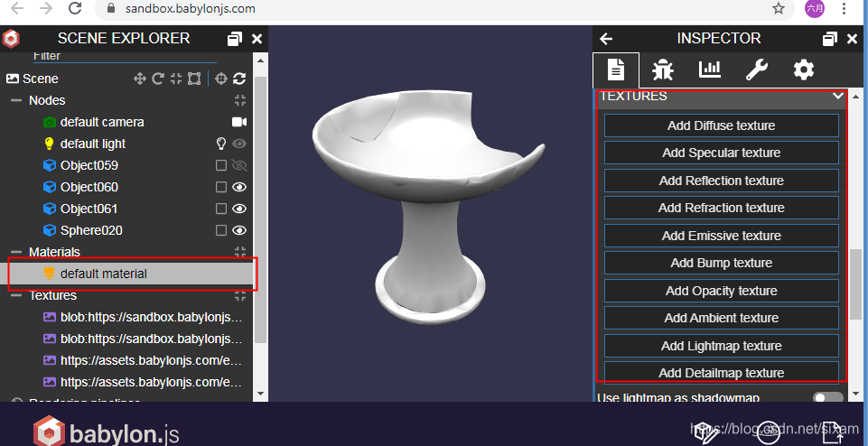Image resolution: width=868 pixels, height=446 pixels.
Task: Open the purple profile avatar
Action: pyautogui.click(x=815, y=8)
